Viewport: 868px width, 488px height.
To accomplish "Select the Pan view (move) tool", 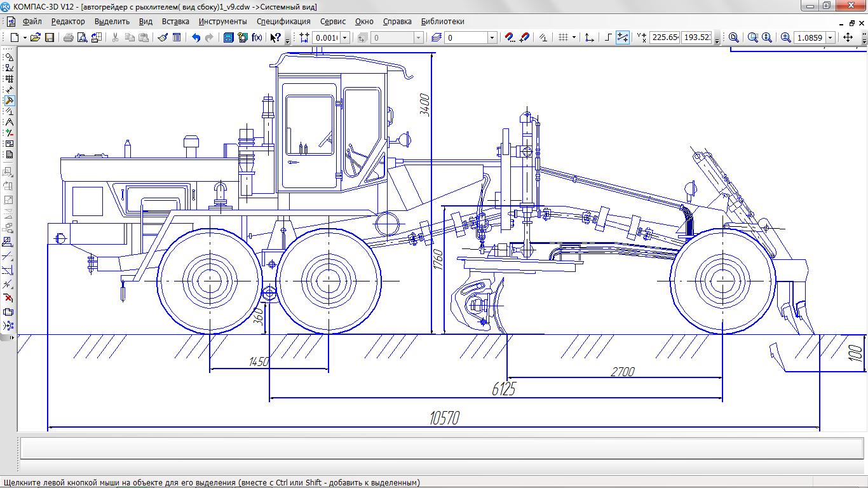I will coord(848,37).
